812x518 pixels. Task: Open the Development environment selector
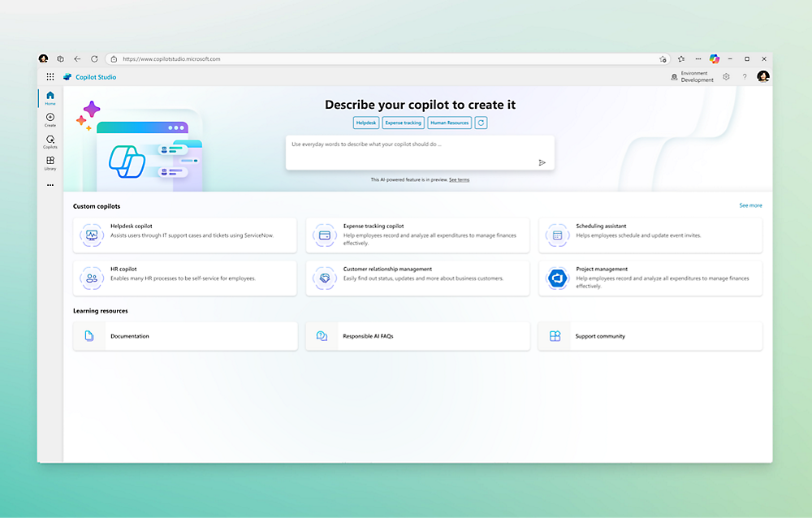[692, 76]
